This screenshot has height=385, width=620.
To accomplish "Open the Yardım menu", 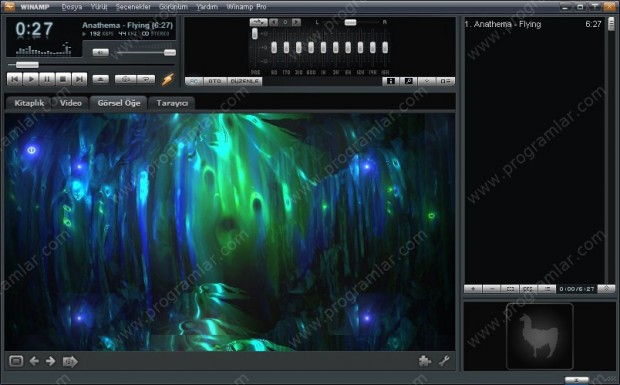I will (x=207, y=7).
